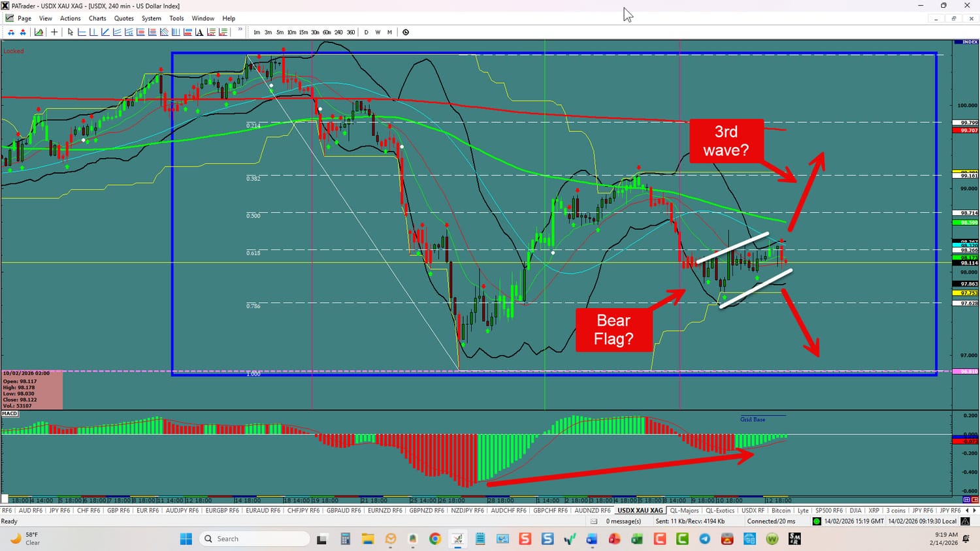980x551 pixels.
Task: Select the vertical line drawing tool
Action: (x=93, y=32)
